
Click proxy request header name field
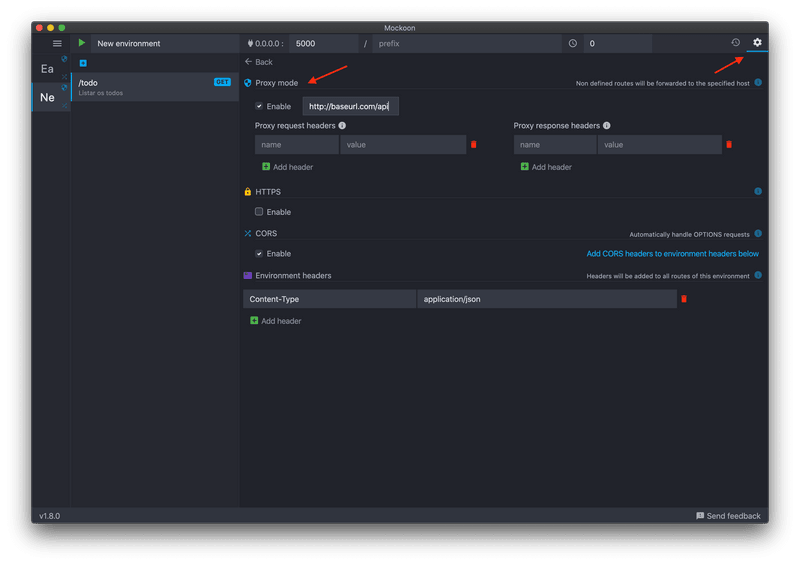pos(296,145)
